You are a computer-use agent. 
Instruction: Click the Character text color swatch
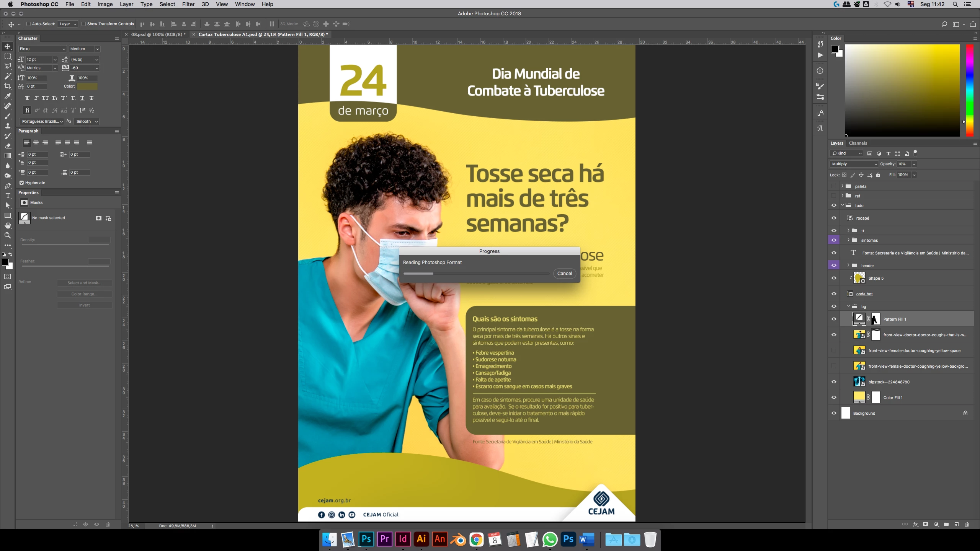click(x=87, y=86)
